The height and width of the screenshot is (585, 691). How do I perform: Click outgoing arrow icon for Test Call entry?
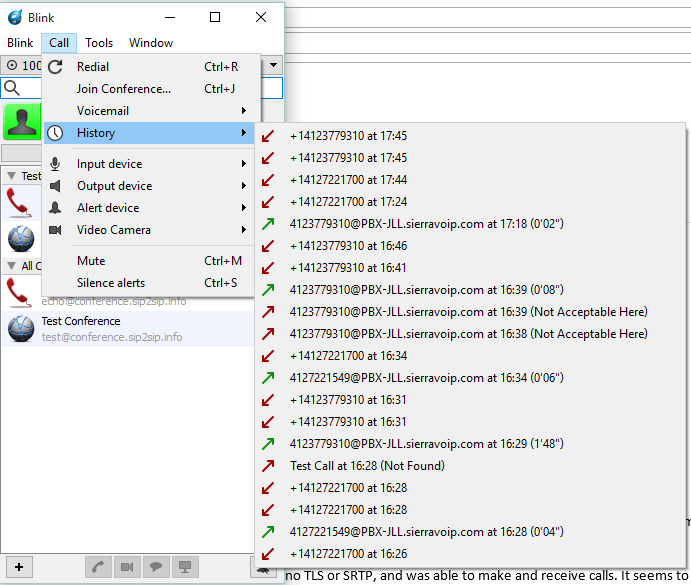click(268, 466)
